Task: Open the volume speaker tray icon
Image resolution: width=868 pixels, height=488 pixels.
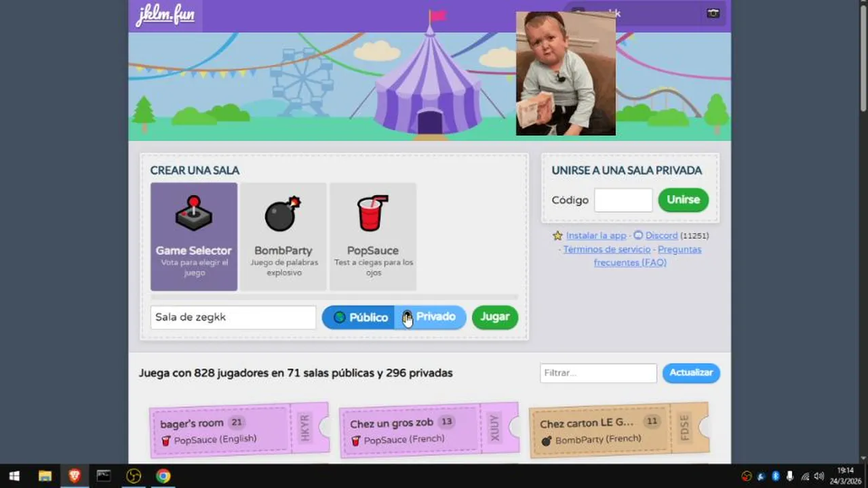Action: 818,476
